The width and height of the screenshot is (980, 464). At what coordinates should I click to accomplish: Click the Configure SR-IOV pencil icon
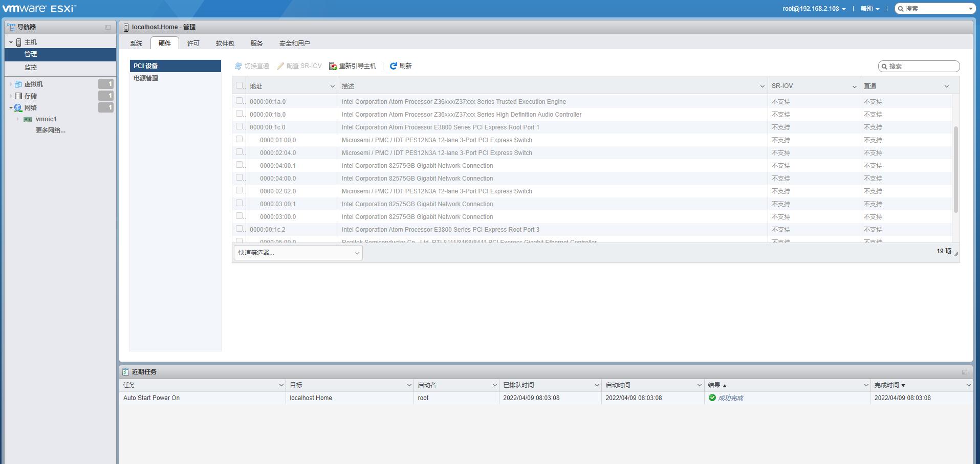coord(280,66)
